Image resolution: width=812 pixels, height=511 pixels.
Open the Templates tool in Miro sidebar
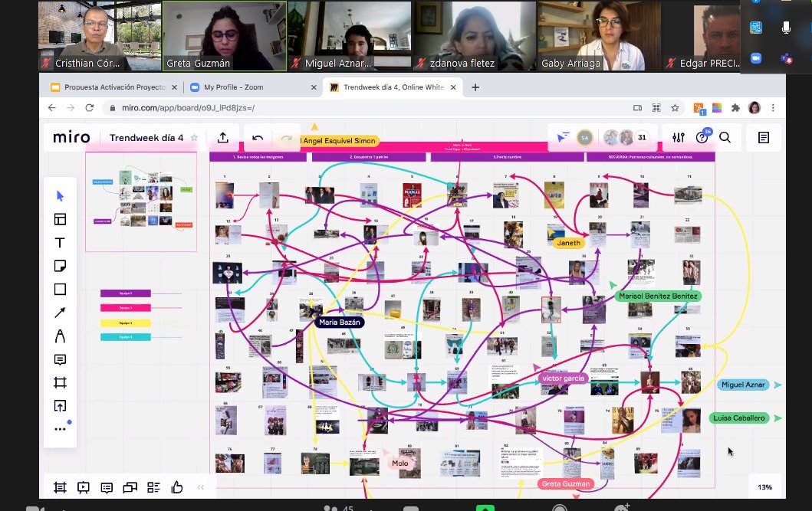coord(60,219)
